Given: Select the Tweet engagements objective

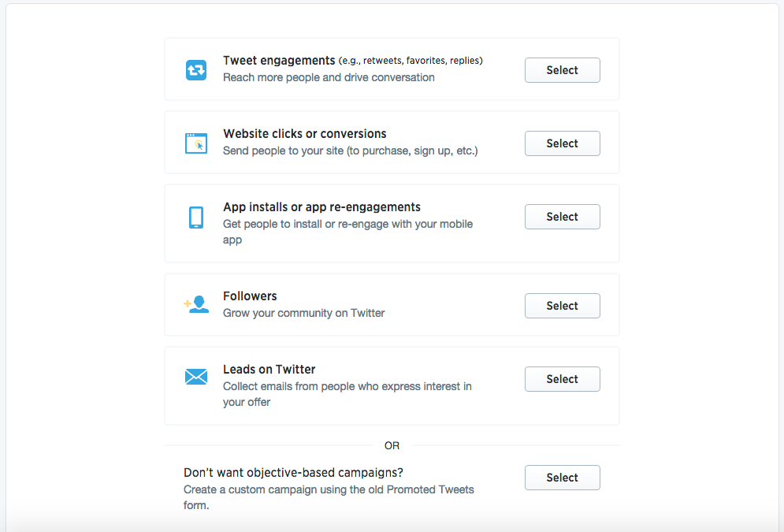Looking at the screenshot, I should tap(562, 70).
